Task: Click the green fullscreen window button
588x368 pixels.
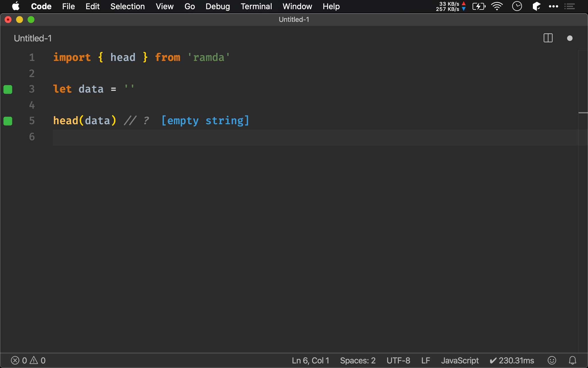Action: point(31,20)
